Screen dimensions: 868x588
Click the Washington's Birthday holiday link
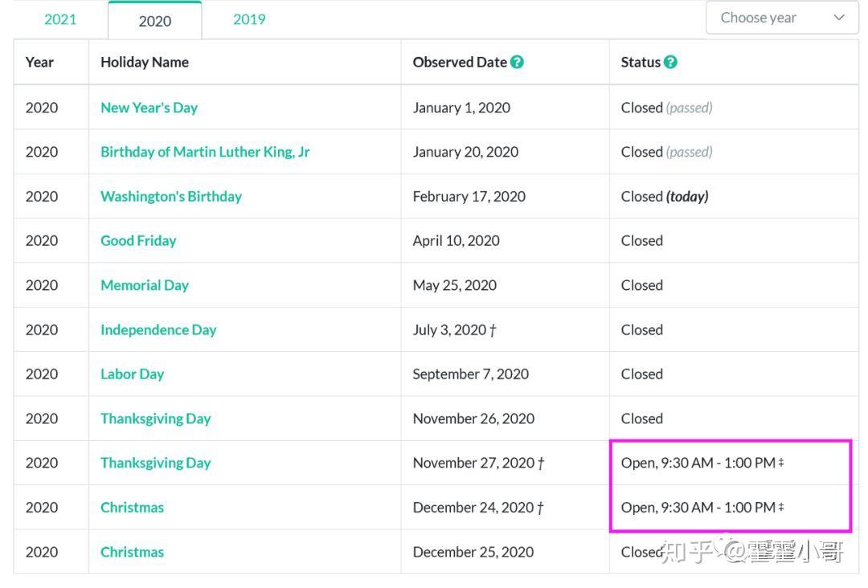coord(170,196)
